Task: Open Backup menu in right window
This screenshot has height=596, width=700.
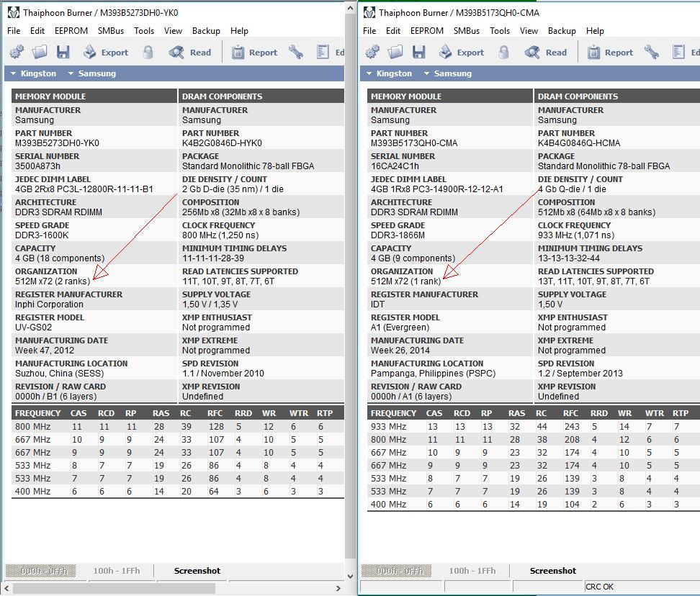Action: (x=562, y=31)
